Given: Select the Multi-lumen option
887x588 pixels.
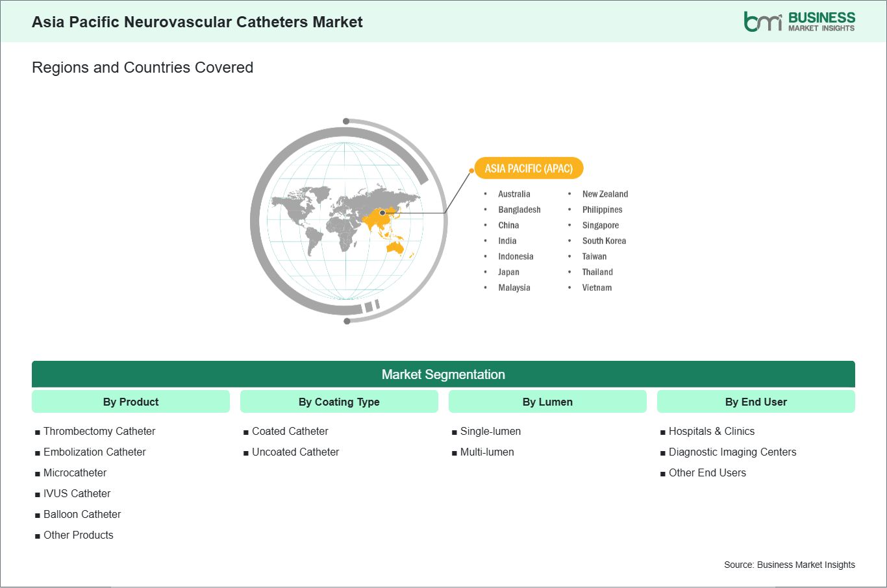Looking at the screenshot, I should [x=486, y=452].
